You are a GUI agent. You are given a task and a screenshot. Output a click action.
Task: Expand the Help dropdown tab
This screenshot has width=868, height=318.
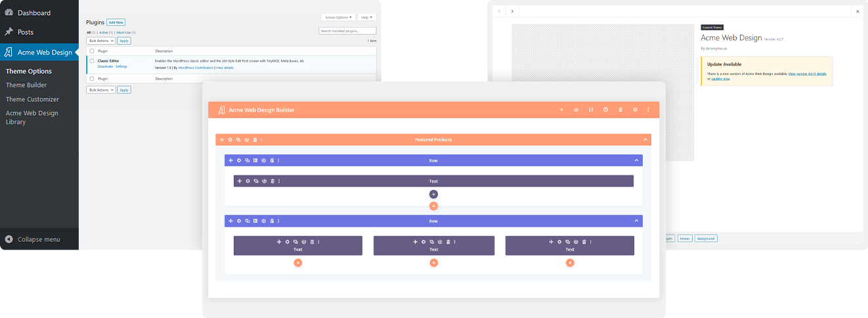[368, 17]
